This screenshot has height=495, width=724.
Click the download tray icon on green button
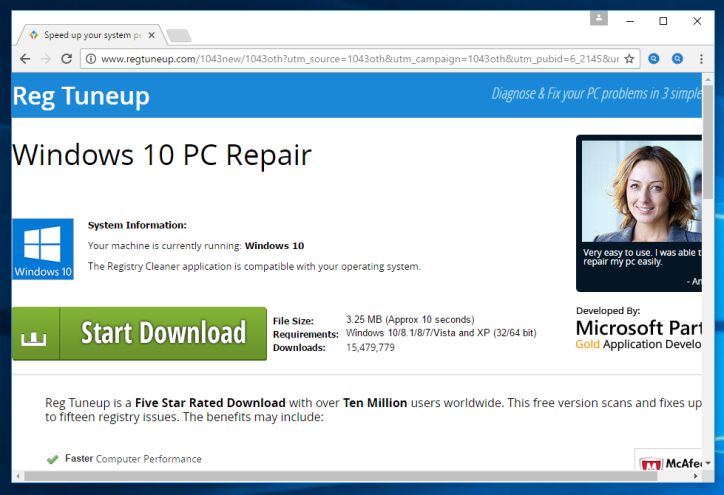(34, 338)
